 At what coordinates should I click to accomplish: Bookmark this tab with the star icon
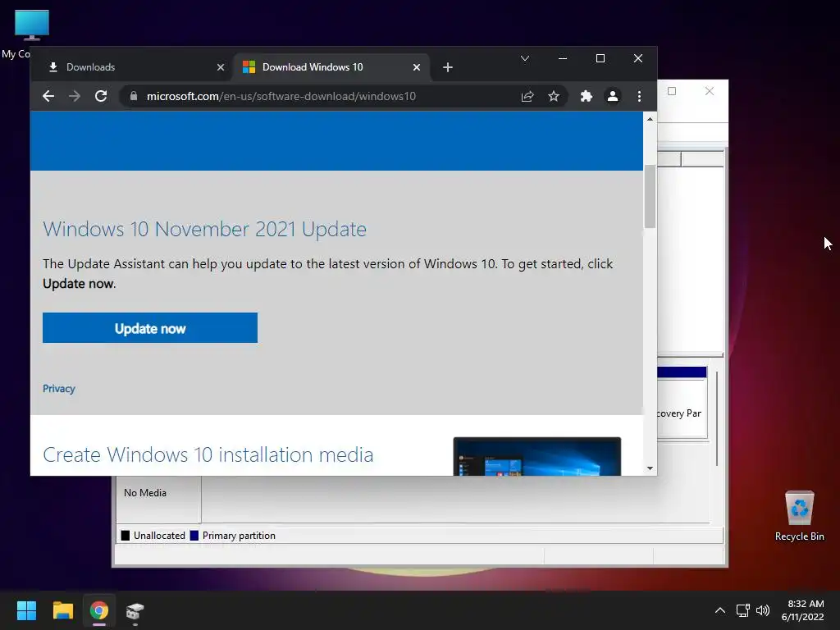tap(554, 96)
